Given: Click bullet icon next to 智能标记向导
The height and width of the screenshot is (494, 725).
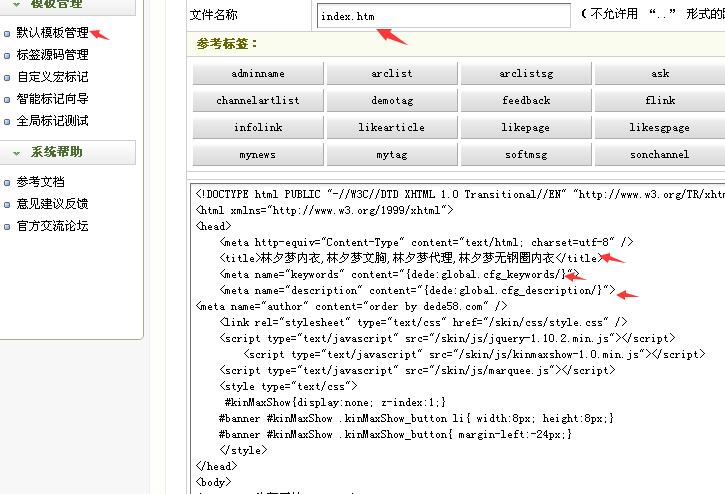Looking at the screenshot, I should [7, 100].
